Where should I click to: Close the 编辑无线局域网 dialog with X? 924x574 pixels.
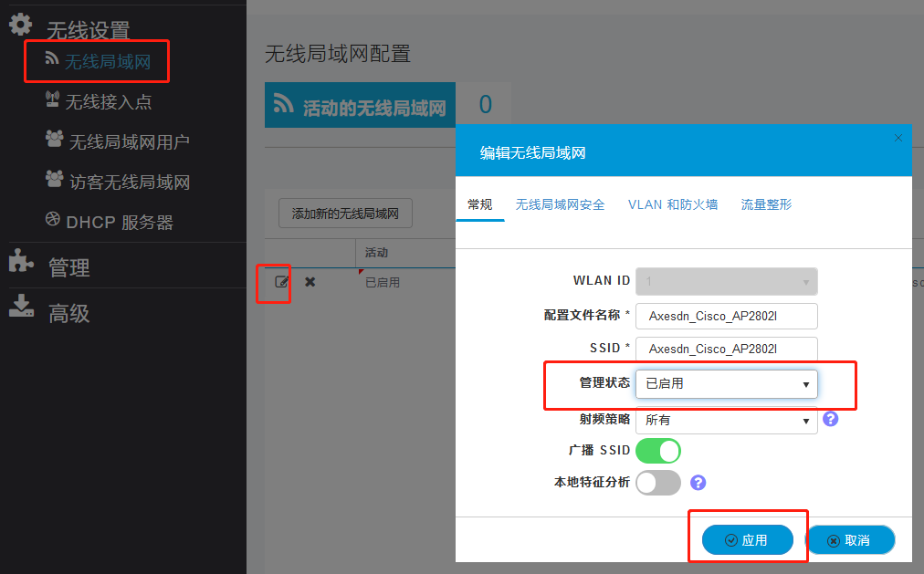coord(898,138)
